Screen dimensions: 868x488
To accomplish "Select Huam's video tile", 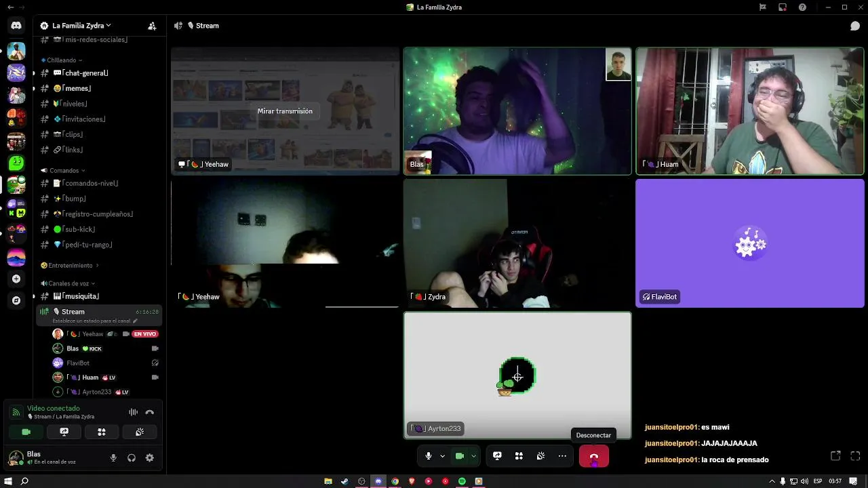I will 750,111.
